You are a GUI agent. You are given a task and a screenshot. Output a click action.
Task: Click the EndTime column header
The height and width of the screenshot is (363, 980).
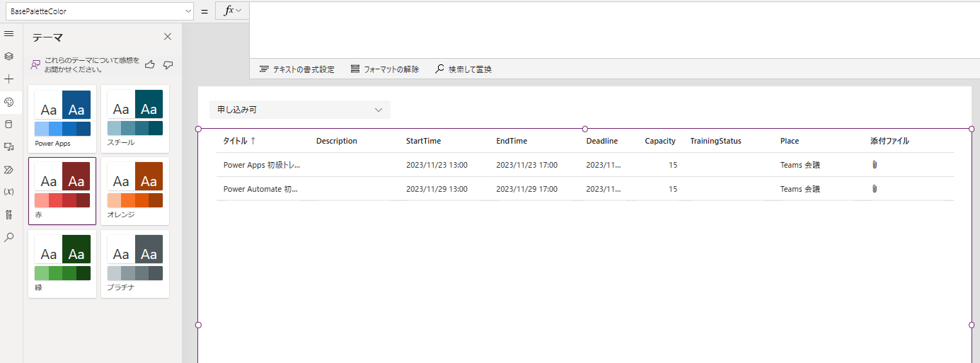[512, 141]
